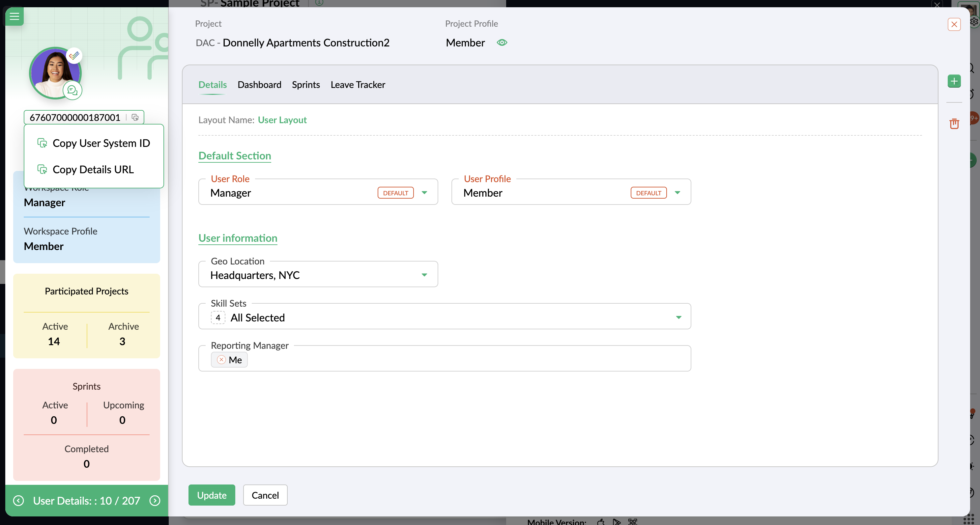Viewport: 980px width, 525px height.
Task: Open the Skill Sets dropdown
Action: [x=678, y=318]
